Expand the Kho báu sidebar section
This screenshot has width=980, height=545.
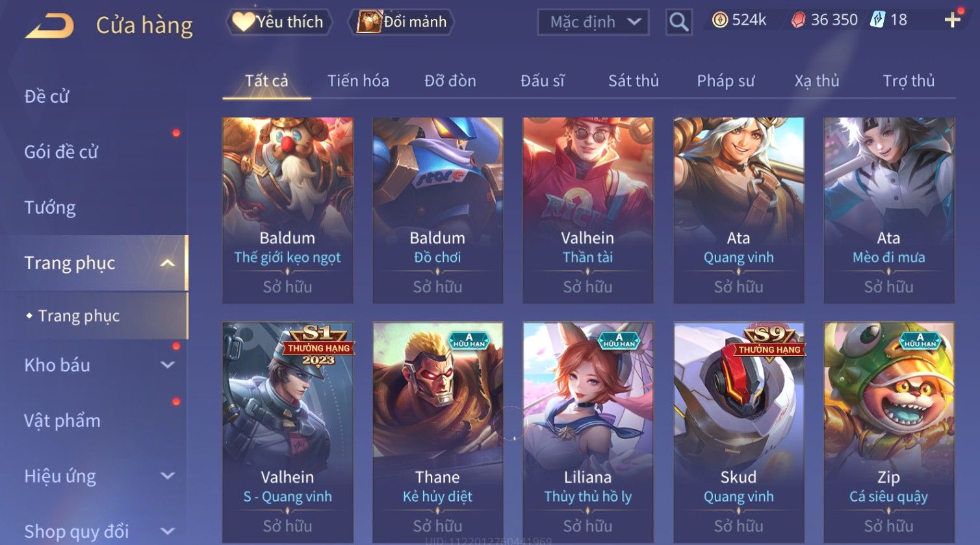pos(167,365)
